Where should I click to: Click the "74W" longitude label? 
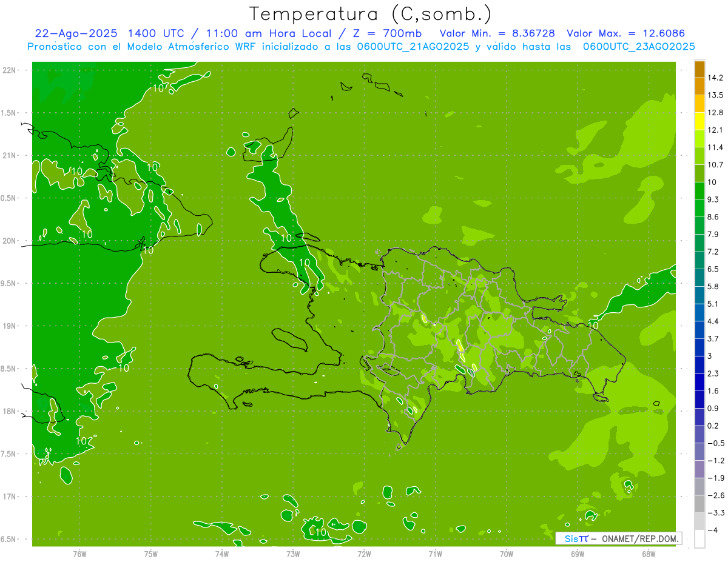tap(222, 554)
